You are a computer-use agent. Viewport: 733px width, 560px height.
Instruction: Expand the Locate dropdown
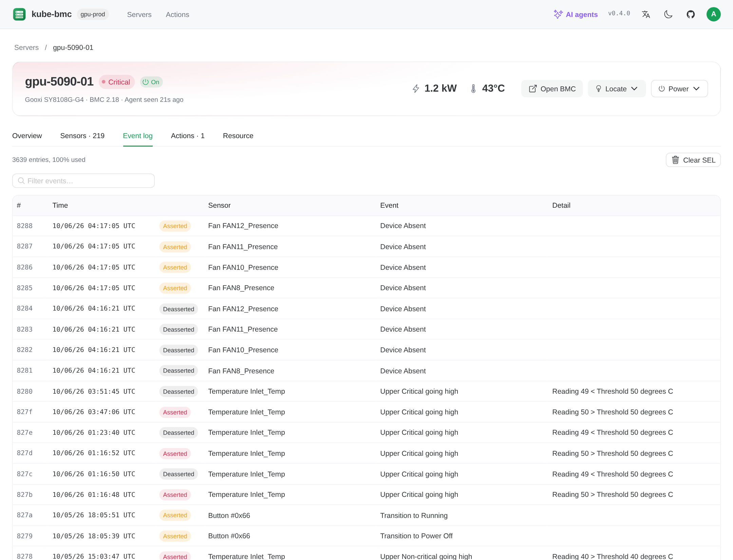point(617,89)
